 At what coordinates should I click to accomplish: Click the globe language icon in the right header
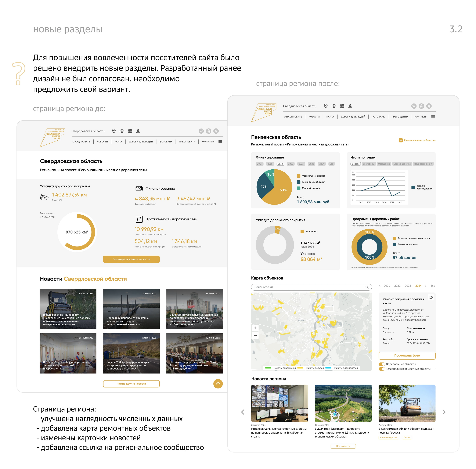point(342,106)
